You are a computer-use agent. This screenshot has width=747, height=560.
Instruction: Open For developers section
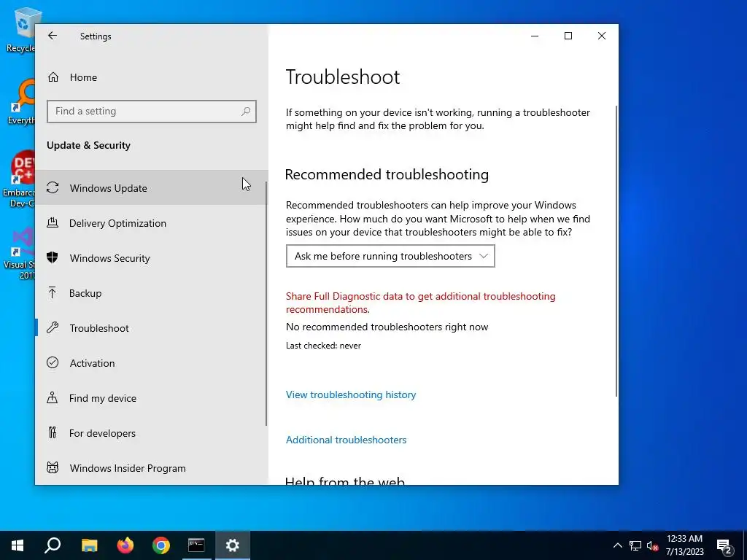(x=150, y=433)
